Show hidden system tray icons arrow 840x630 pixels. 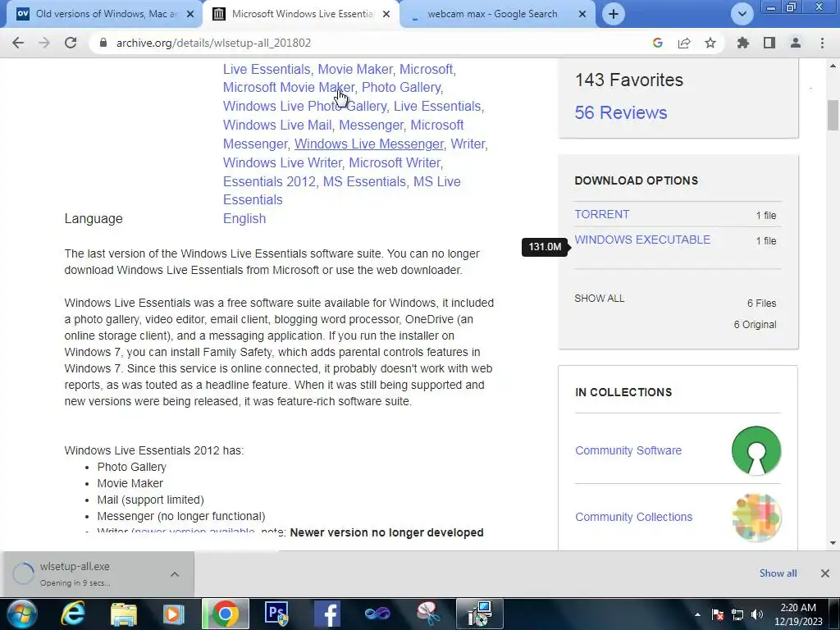click(697, 614)
